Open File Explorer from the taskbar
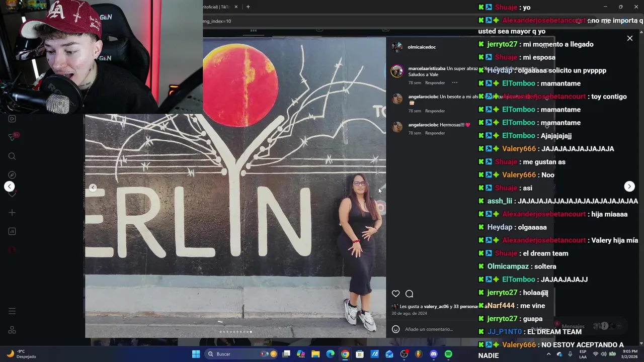The image size is (644, 362). [315, 354]
